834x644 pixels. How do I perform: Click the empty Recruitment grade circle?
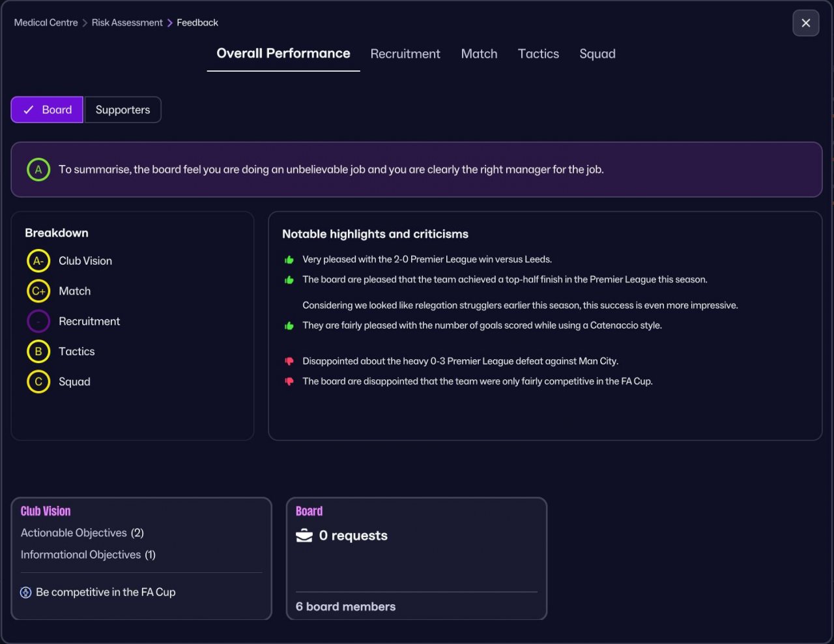coord(38,321)
